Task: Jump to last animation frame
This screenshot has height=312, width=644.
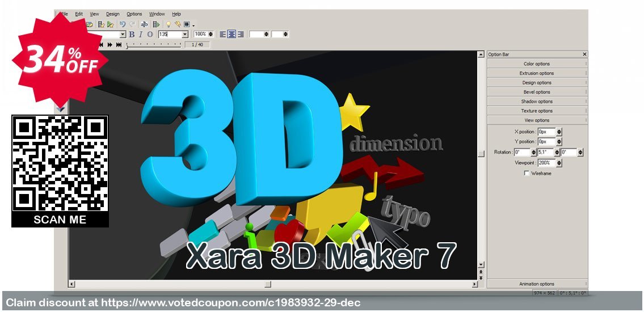Action: coord(119,45)
